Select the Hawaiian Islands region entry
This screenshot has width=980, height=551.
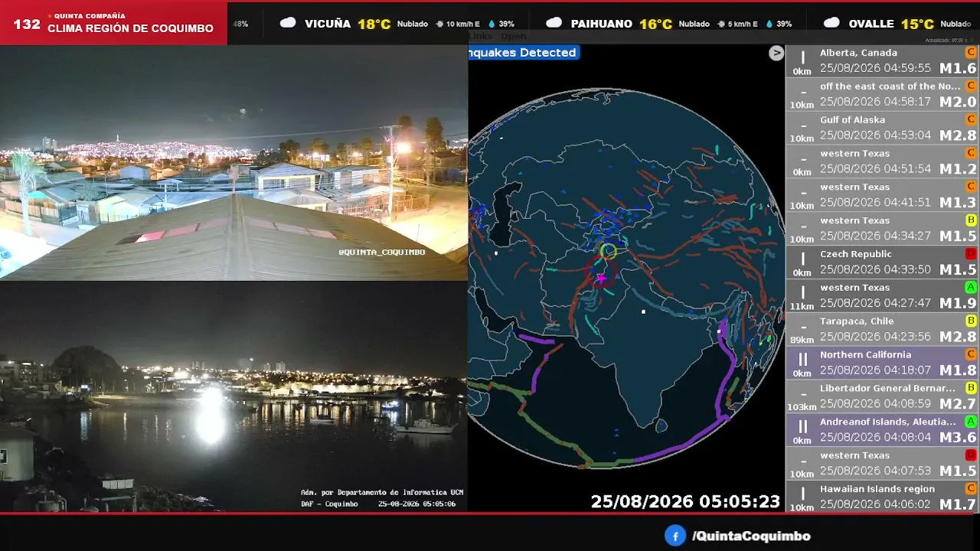click(883, 497)
